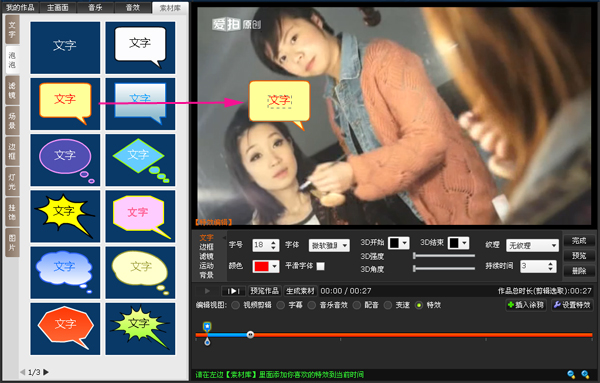600x383 pixels.
Task: Click the step-forward playback button
Action: 233,291
